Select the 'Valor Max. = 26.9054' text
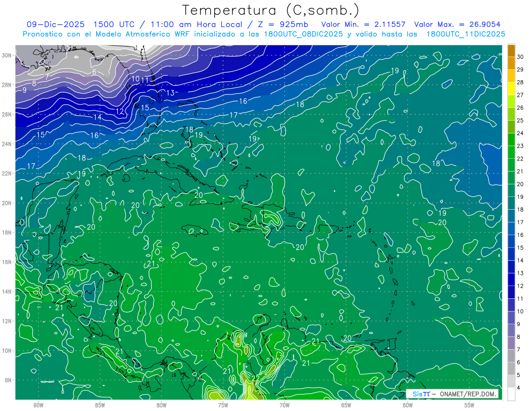532x411 pixels. coord(458,24)
